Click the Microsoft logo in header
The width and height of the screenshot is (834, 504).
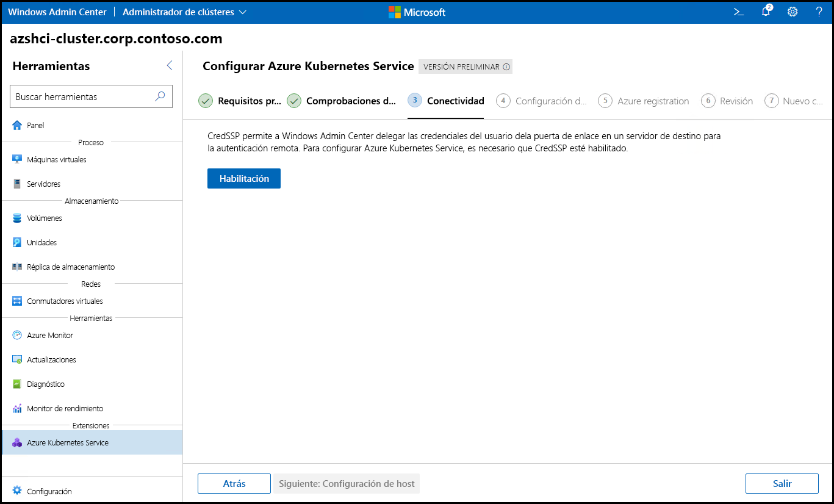(417, 12)
